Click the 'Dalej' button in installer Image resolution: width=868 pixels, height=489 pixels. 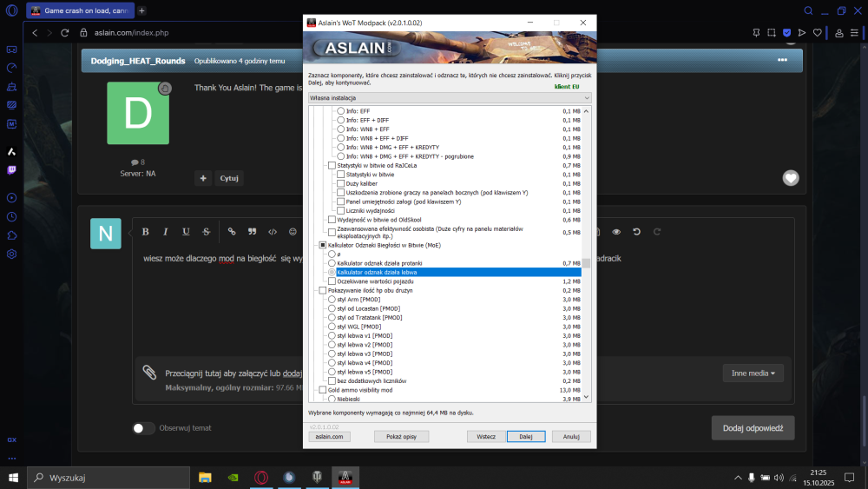526,436
